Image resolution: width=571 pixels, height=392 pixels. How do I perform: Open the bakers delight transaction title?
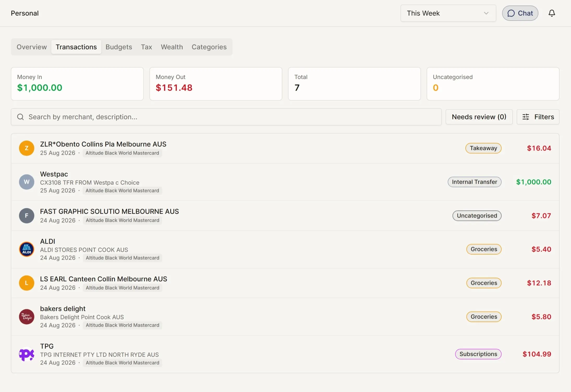click(63, 309)
